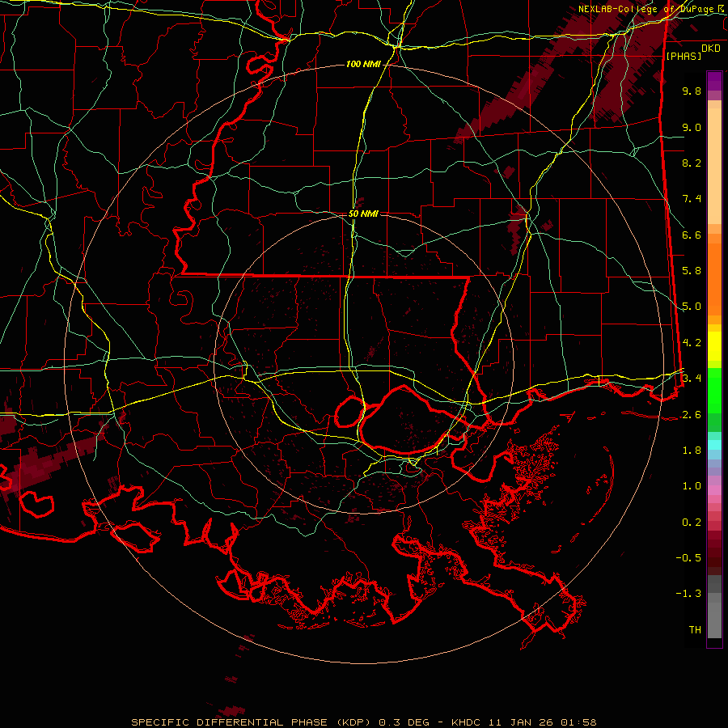Click the TH label on the color scale

coord(695,630)
